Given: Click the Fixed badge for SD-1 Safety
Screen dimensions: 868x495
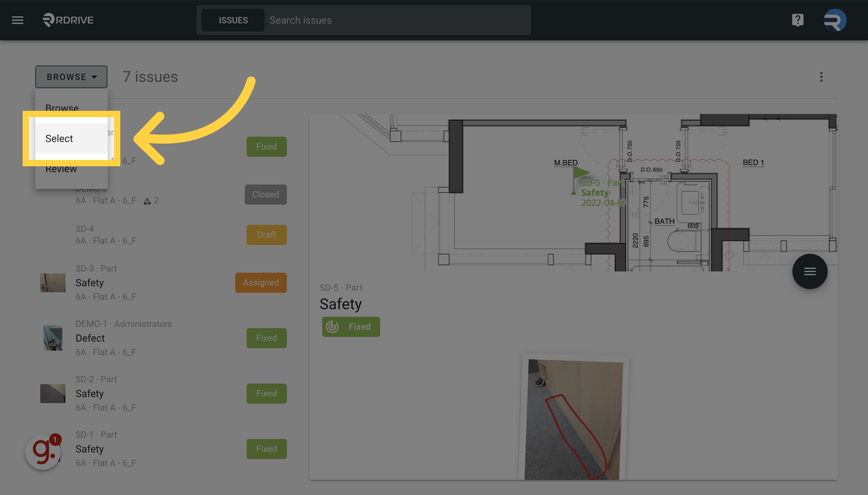Looking at the screenshot, I should [x=266, y=449].
